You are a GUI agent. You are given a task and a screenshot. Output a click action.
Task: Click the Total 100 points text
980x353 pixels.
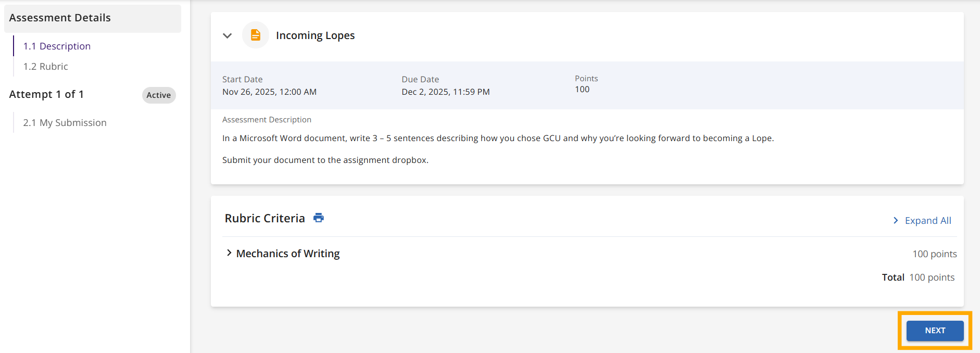918,278
